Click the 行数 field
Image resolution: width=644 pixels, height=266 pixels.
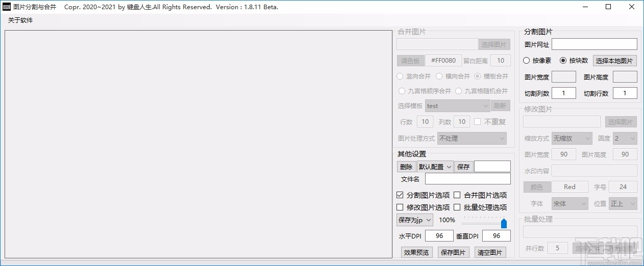(x=425, y=122)
